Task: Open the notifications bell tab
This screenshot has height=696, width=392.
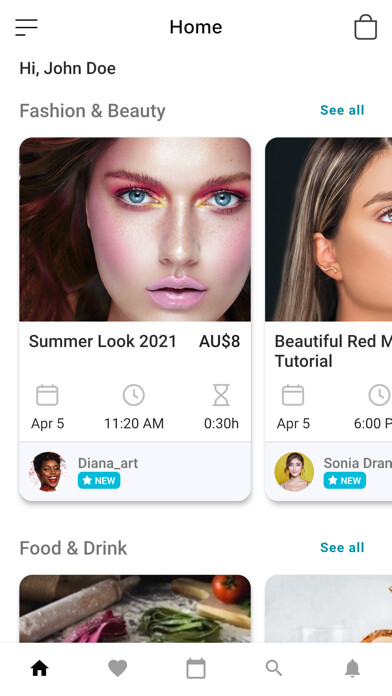Action: point(352,668)
